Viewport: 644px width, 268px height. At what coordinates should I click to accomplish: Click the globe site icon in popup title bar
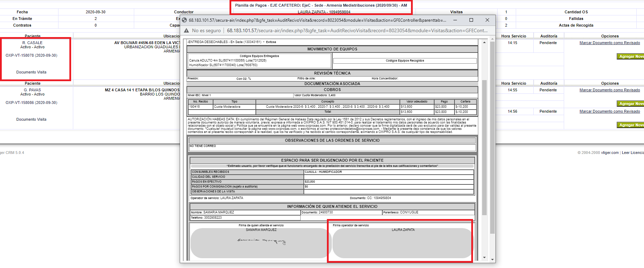[184, 20]
